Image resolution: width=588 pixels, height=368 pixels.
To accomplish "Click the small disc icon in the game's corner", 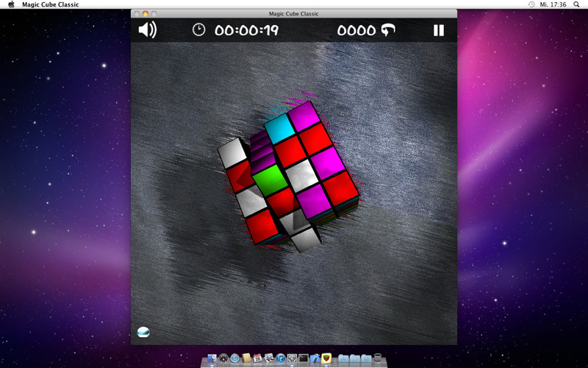I will point(143,332).
